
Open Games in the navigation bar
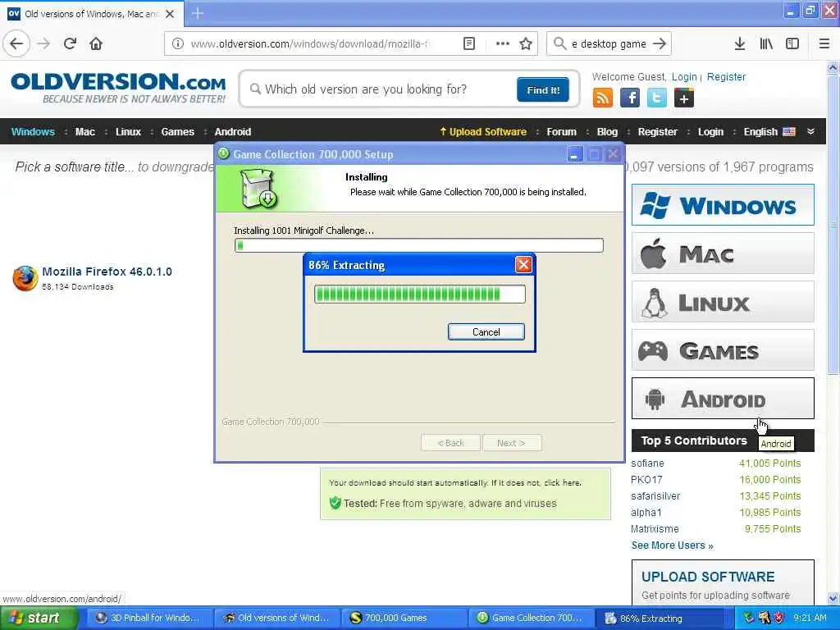177,132
